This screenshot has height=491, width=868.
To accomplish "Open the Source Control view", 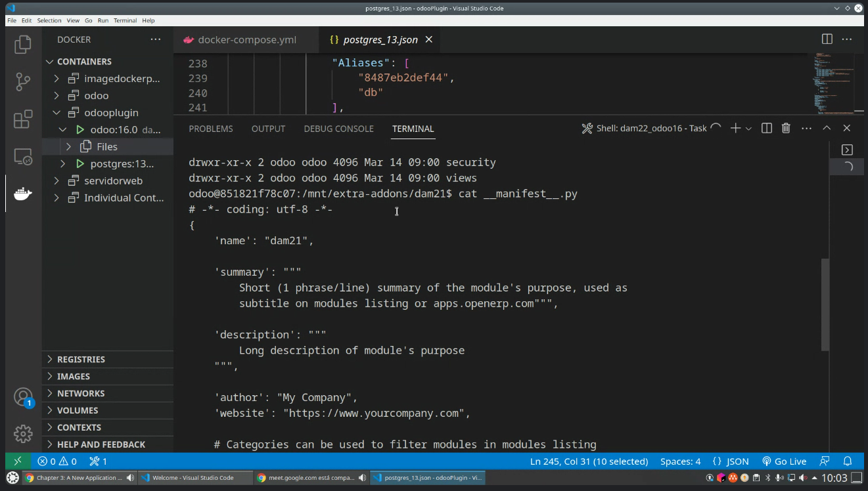I will pyautogui.click(x=23, y=81).
